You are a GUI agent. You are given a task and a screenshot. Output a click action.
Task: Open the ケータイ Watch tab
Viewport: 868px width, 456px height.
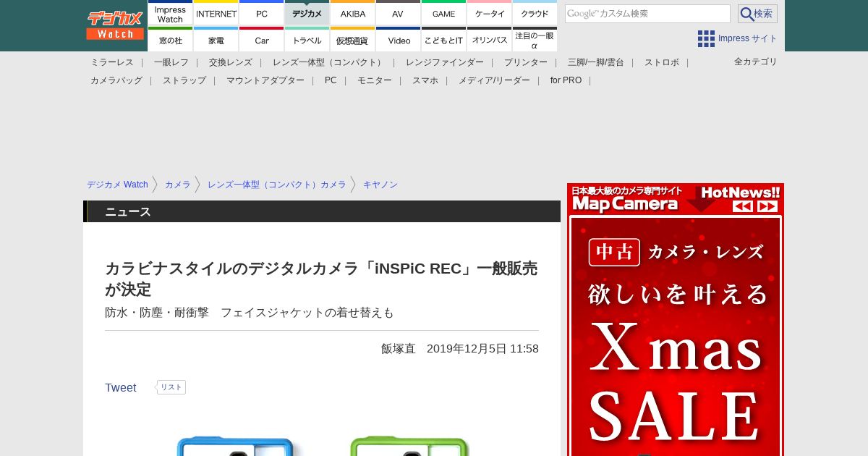pos(490,12)
